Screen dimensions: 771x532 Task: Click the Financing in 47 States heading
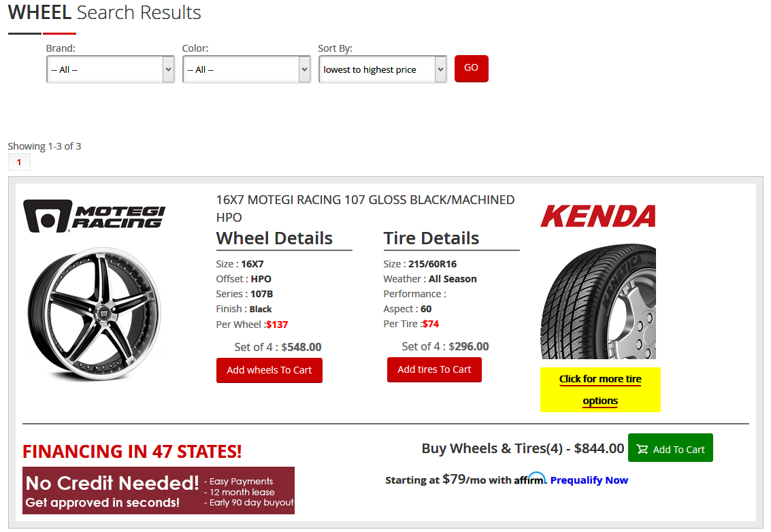132,451
